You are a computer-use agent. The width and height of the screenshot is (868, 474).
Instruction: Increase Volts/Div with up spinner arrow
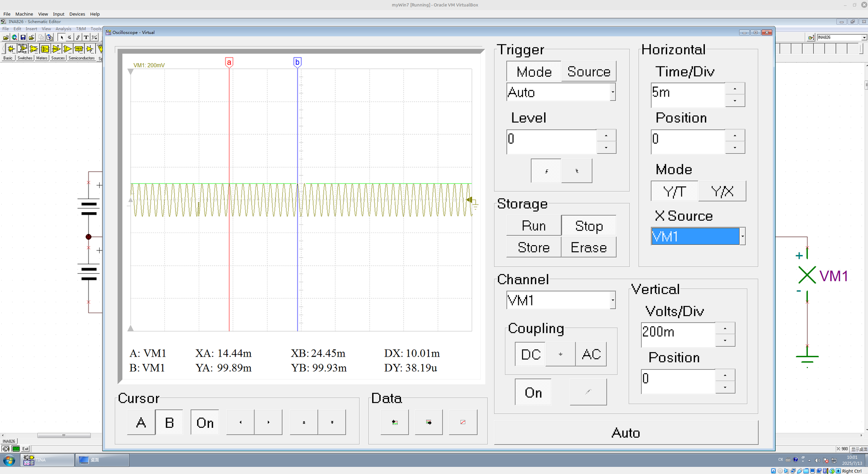coord(725,329)
